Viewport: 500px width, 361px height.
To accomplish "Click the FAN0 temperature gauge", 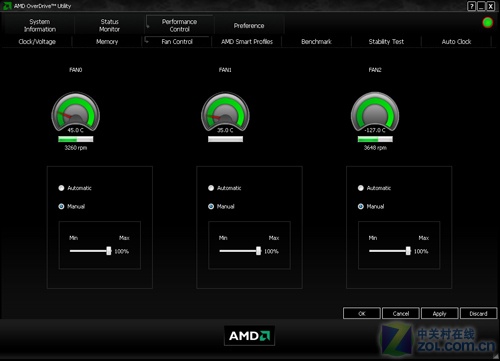I will pyautogui.click(x=76, y=112).
